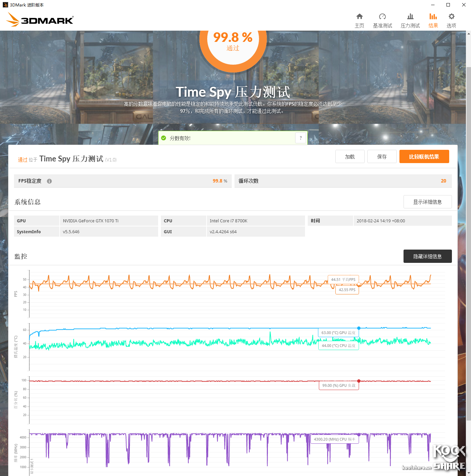
Task: Open the 基准测试 benchmarks tab
Action: tap(382, 21)
